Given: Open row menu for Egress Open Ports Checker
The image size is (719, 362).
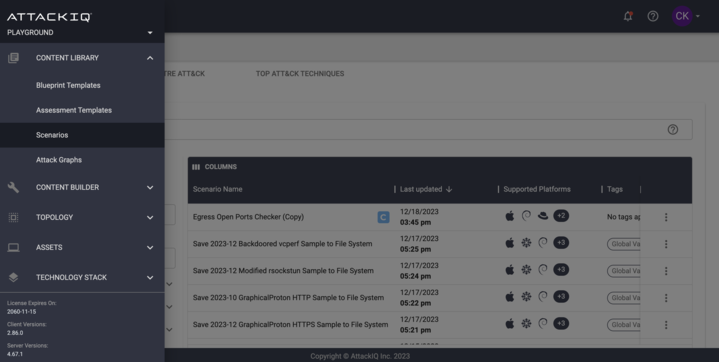Looking at the screenshot, I should pos(666,217).
